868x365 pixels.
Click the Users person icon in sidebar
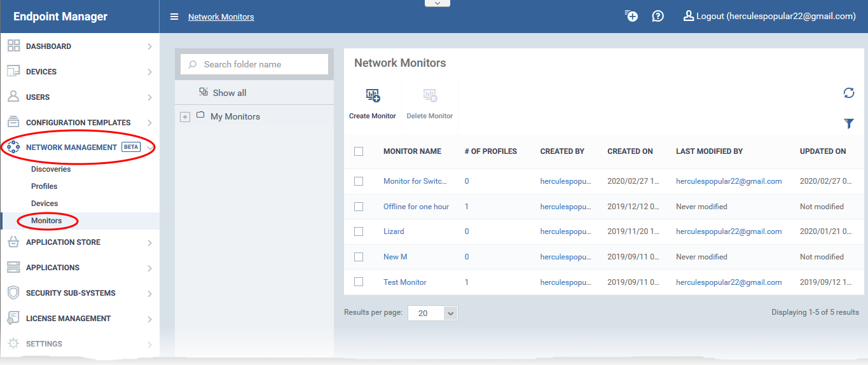[13, 97]
